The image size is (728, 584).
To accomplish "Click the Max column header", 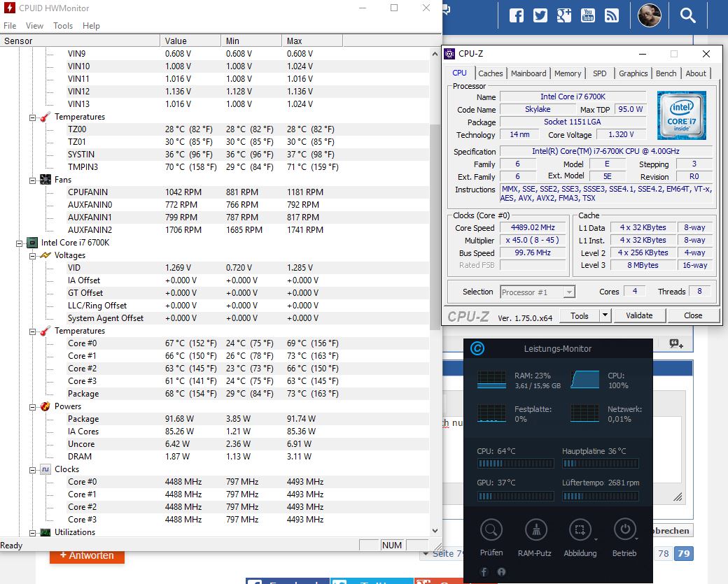I will 312,41.
